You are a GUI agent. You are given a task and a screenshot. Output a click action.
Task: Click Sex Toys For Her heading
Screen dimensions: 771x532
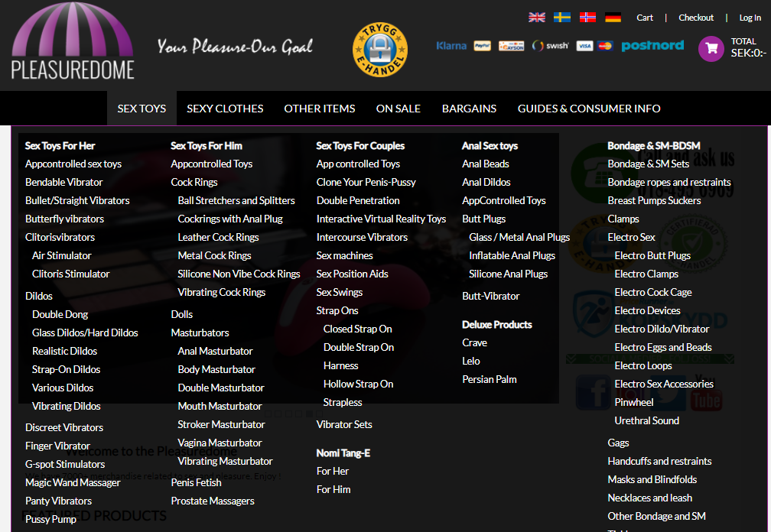pyautogui.click(x=60, y=146)
